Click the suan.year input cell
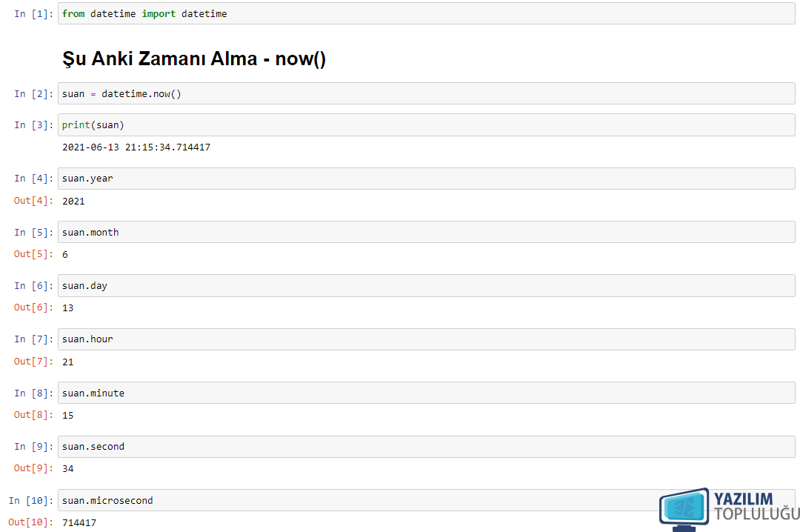The width and height of the screenshot is (800, 532). (427, 178)
